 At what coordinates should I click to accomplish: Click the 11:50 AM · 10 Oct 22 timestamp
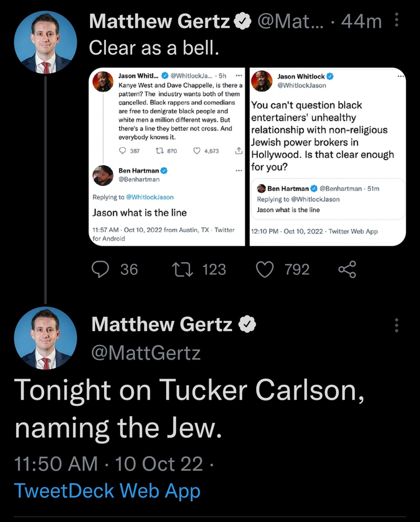pyautogui.click(x=108, y=464)
